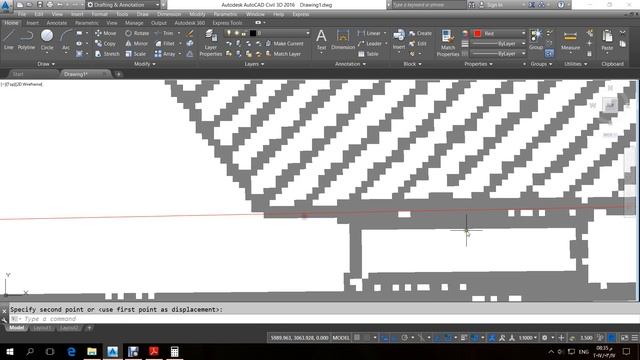Screen dimensions: 640x360
Task: Click the Explode tool icon
Action: pyautogui.click(x=190, y=43)
